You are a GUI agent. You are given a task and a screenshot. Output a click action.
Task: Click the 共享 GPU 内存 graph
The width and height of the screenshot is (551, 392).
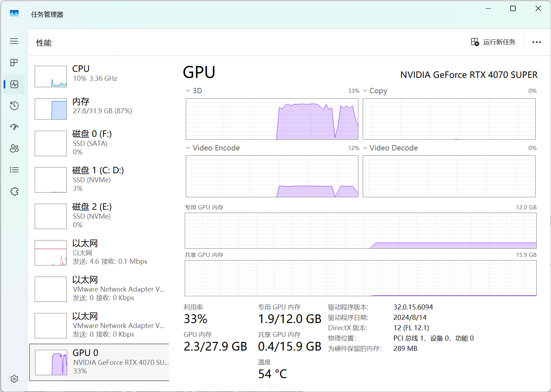(361, 278)
